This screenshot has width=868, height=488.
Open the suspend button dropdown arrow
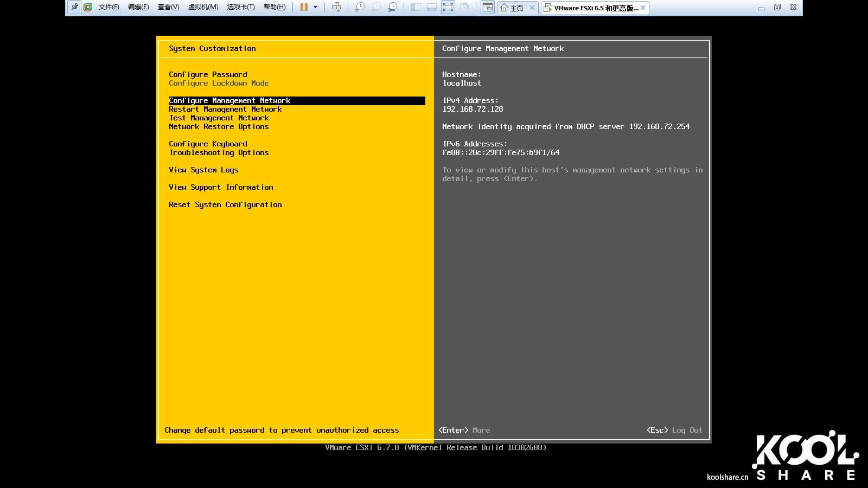pyautogui.click(x=315, y=7)
